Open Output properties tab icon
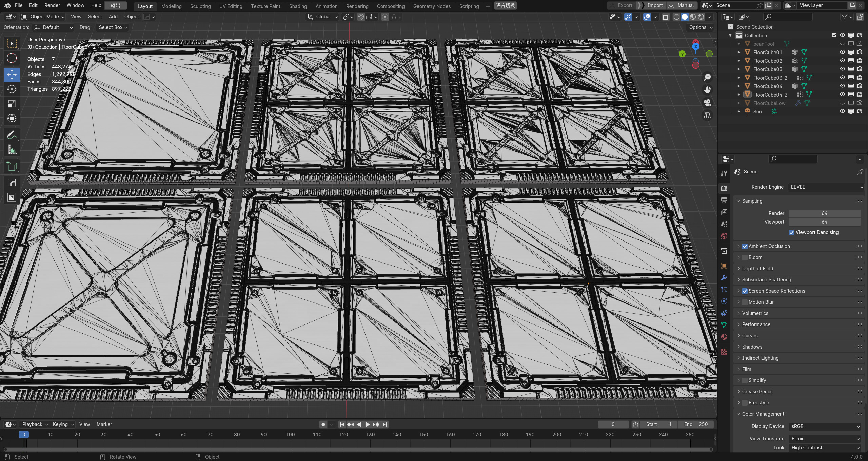868x461 pixels. [724, 200]
